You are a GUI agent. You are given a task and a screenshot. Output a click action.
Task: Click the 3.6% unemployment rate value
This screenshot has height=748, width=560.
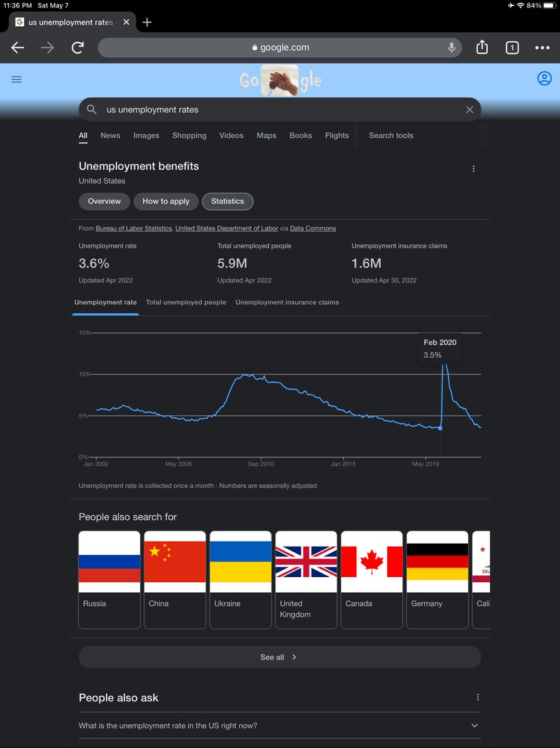click(x=94, y=263)
